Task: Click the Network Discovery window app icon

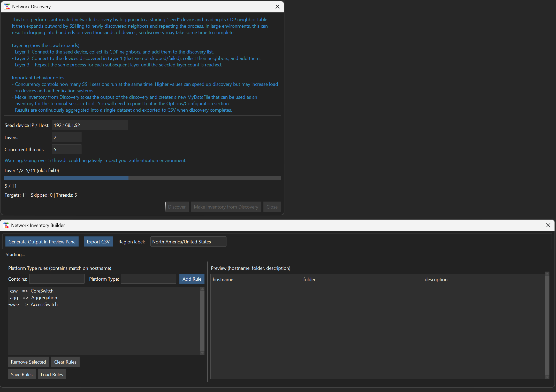Action: pyautogui.click(x=7, y=6)
